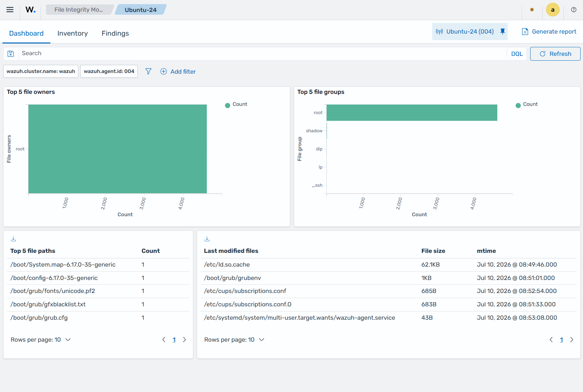The height and width of the screenshot is (392, 583).
Task: Toggle DQL query language
Action: tap(517, 54)
